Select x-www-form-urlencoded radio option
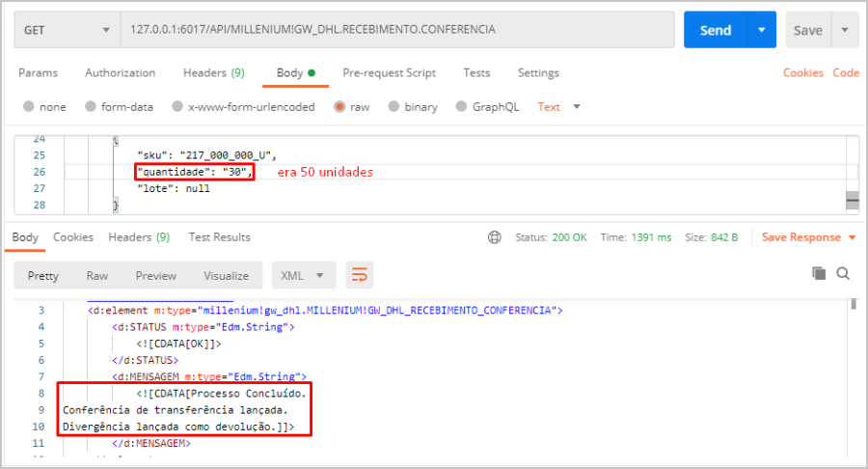868x469 pixels. tap(177, 106)
